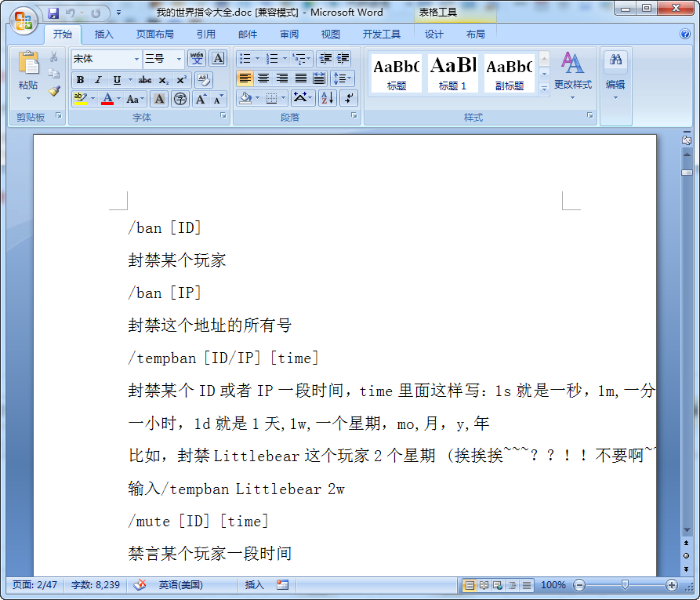Viewport: 700px width, 600px height.
Task: Toggle bold formatting
Action: (x=81, y=80)
